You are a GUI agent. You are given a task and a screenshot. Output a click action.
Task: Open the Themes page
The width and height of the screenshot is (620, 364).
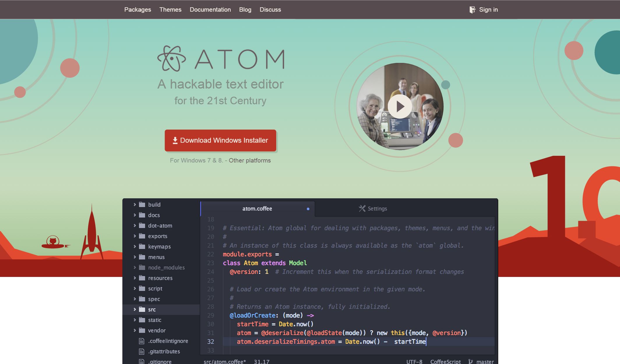coord(170,10)
